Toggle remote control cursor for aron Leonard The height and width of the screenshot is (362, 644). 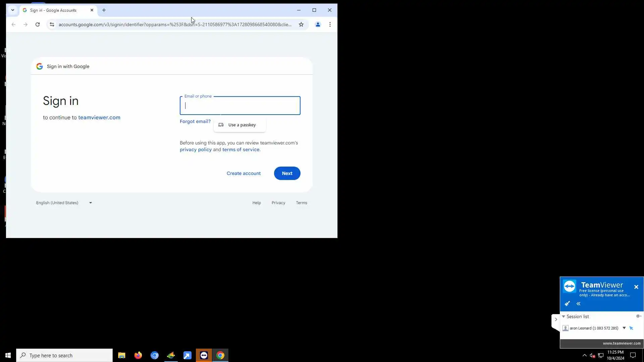(x=631, y=328)
